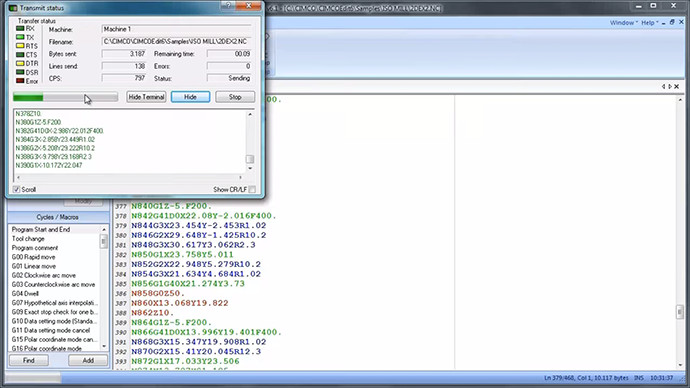The image size is (690, 388).
Task: Click the TX indicator light
Action: (x=20, y=37)
